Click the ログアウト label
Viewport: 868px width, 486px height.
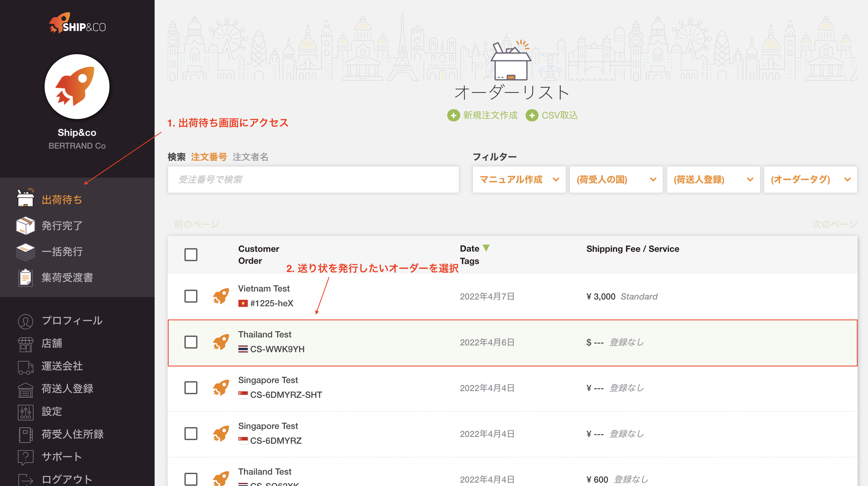67,479
